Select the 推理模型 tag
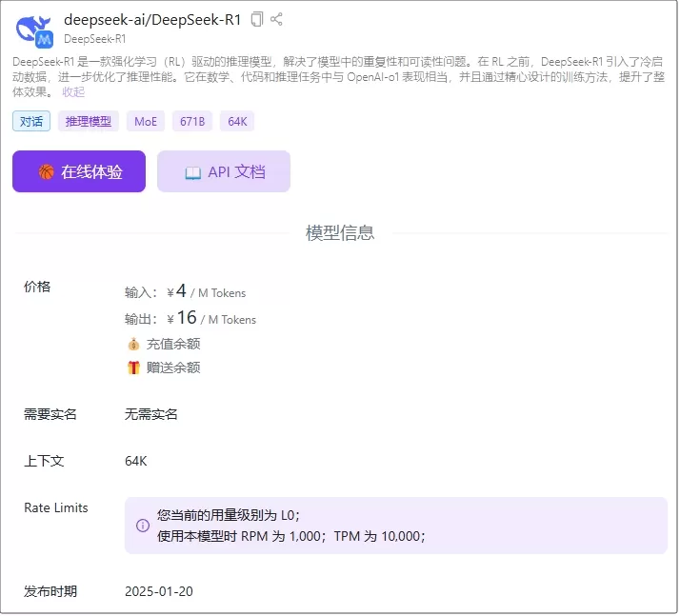 click(x=89, y=121)
